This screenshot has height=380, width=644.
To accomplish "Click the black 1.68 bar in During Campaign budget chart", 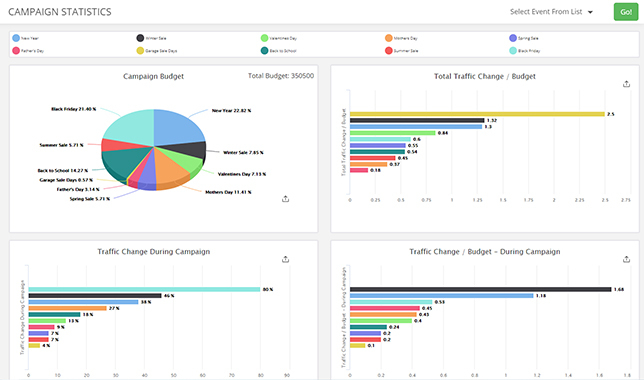I will pyautogui.click(x=481, y=289).
